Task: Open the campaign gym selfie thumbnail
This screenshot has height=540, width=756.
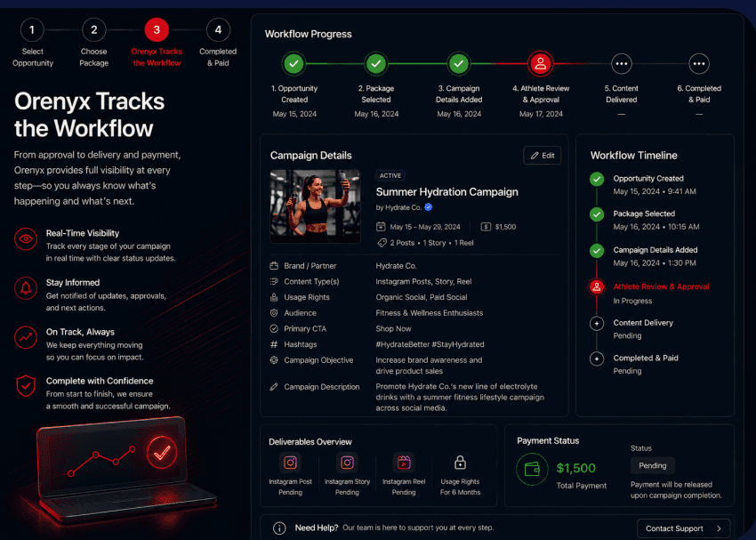Action: point(316,206)
